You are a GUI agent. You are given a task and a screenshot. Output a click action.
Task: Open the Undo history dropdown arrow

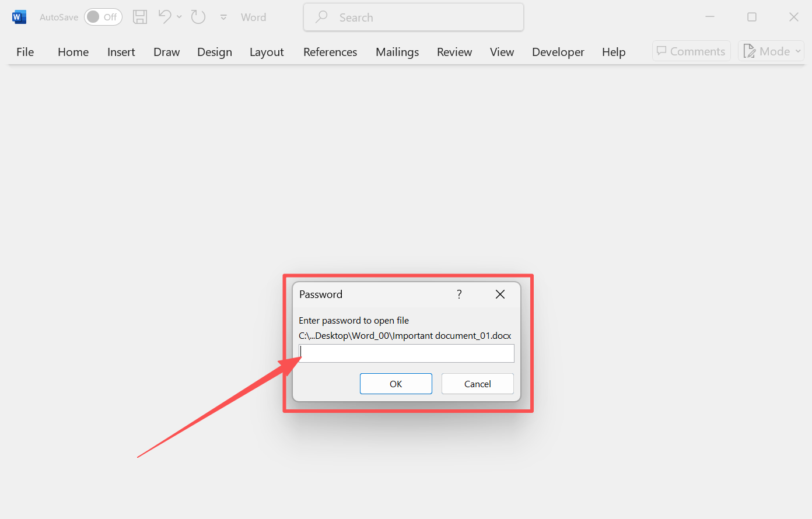179,17
